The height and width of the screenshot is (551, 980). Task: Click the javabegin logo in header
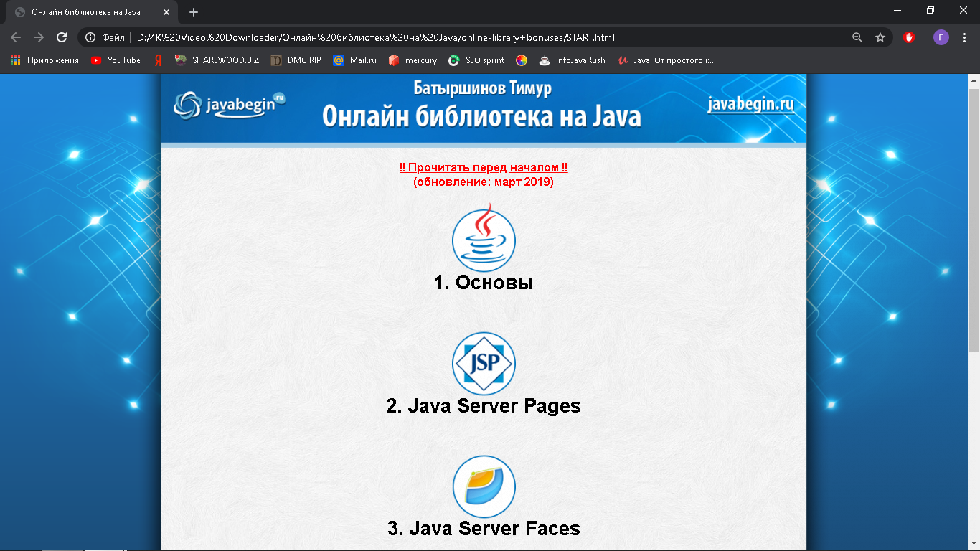[229, 105]
